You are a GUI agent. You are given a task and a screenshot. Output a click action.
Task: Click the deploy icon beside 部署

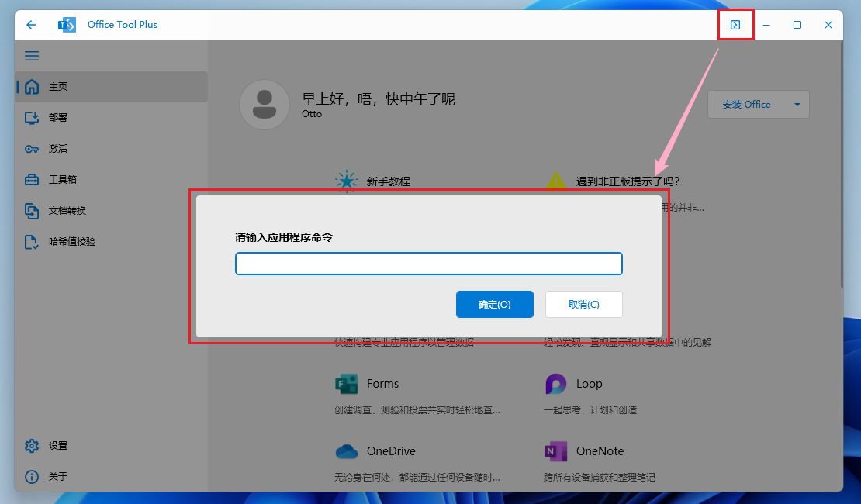point(32,118)
